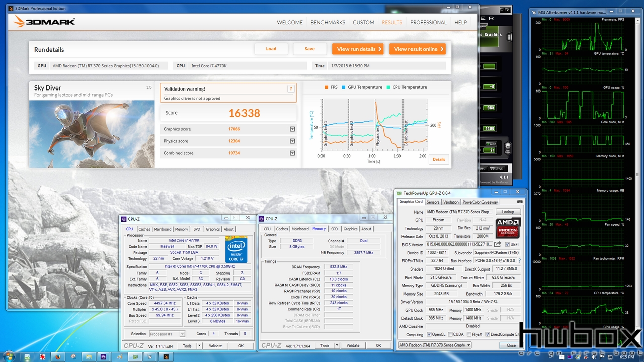Click the Firefox icon in the taskbar
644x362 pixels.
[x=58, y=356]
